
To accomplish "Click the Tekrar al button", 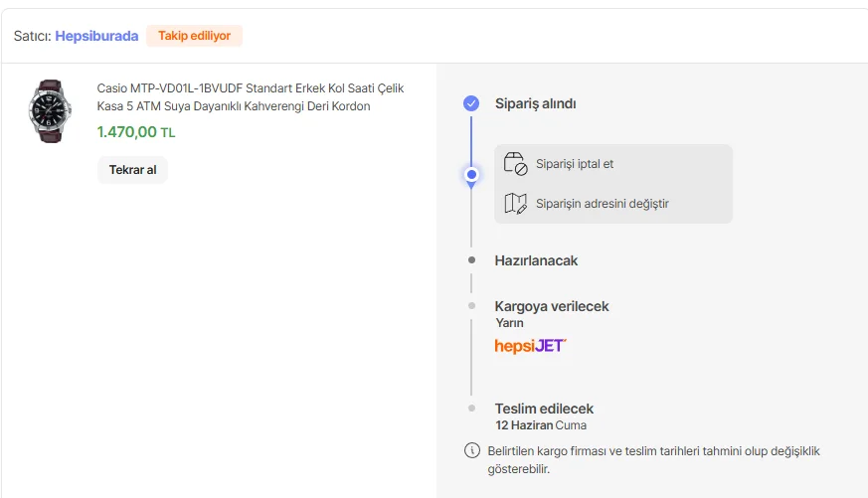I will point(132,170).
